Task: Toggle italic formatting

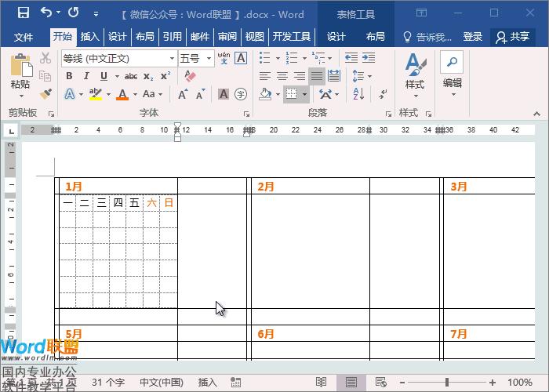Action: [86, 76]
